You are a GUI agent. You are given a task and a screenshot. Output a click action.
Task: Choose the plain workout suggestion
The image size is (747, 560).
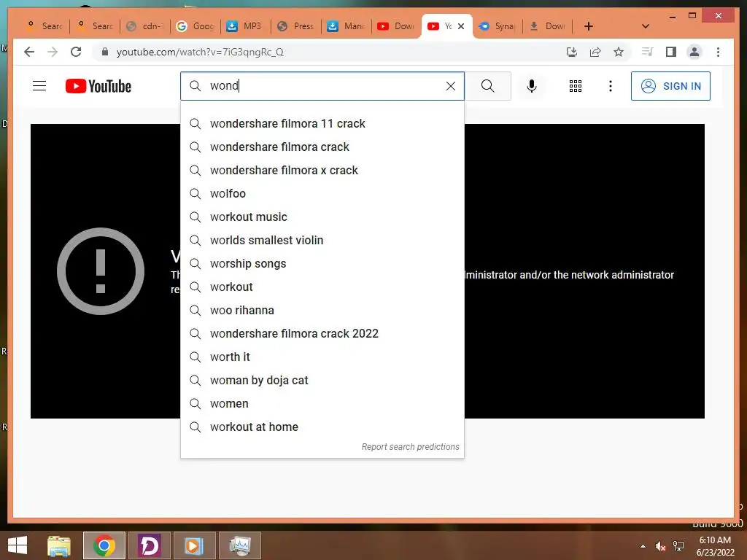tap(322, 287)
